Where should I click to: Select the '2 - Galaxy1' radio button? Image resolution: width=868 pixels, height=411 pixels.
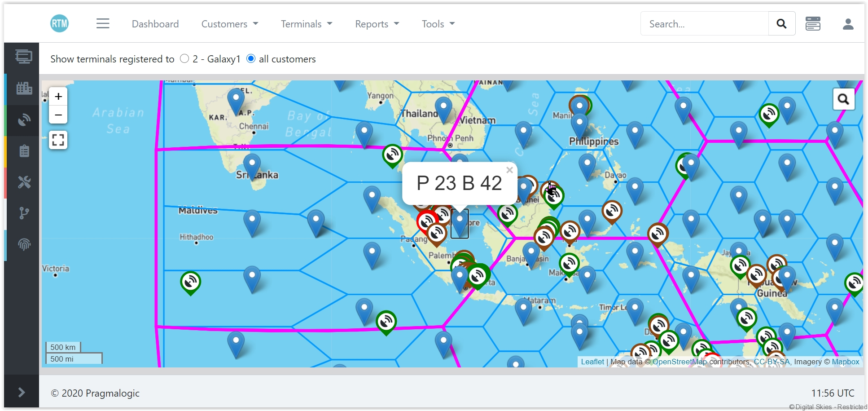tap(184, 59)
